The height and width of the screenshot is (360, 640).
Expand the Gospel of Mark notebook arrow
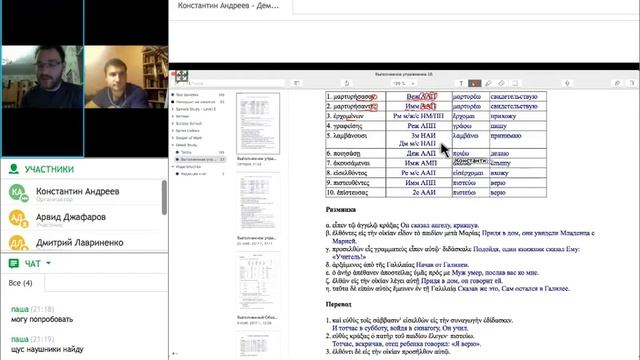pyautogui.click(x=173, y=138)
